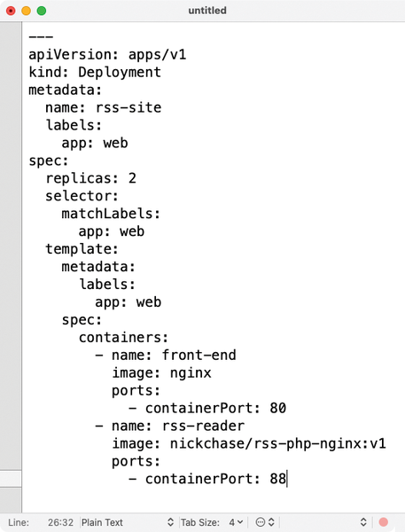
Task: Place cursor after containerPort: 80
Action: tap(286, 408)
